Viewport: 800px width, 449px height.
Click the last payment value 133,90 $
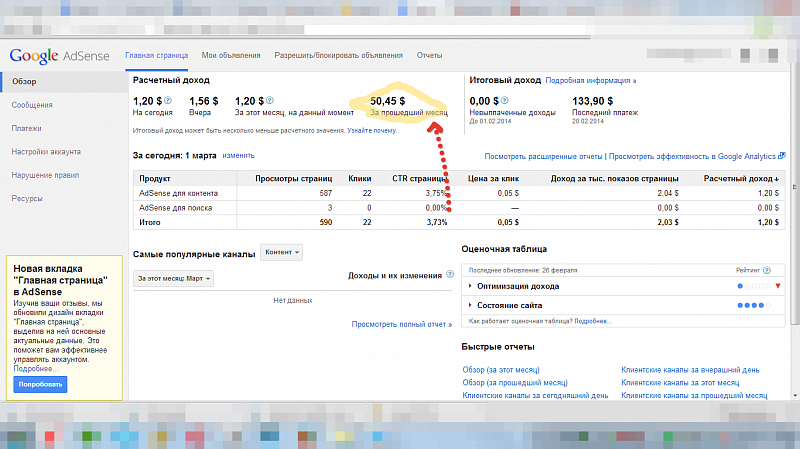click(592, 101)
